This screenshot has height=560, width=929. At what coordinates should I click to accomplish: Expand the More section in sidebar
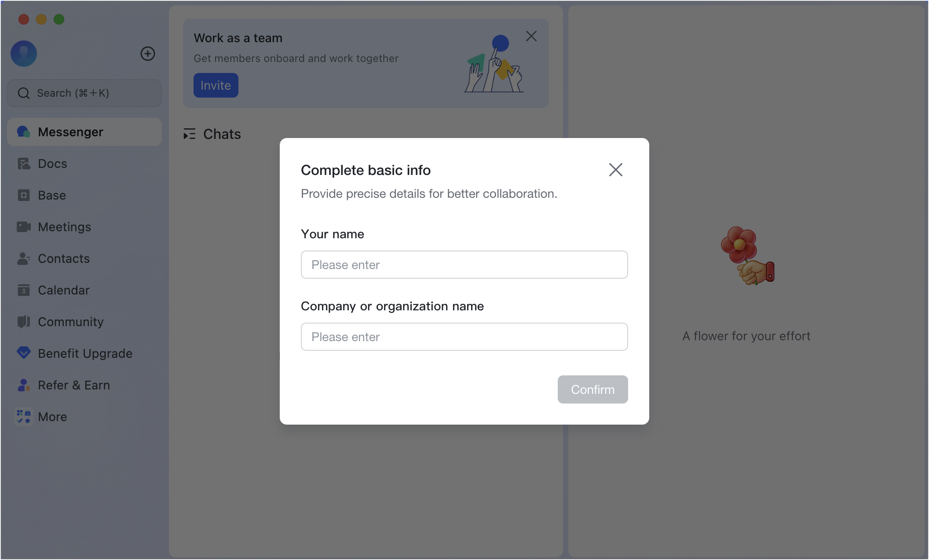pyautogui.click(x=52, y=417)
